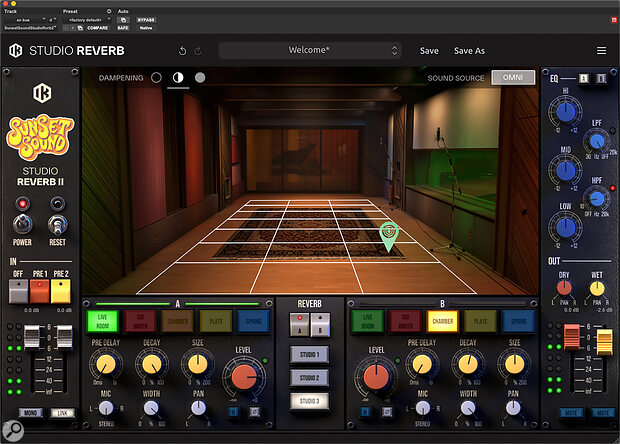Select the full dampening filled circle
The height and width of the screenshot is (444, 620).
point(200,78)
